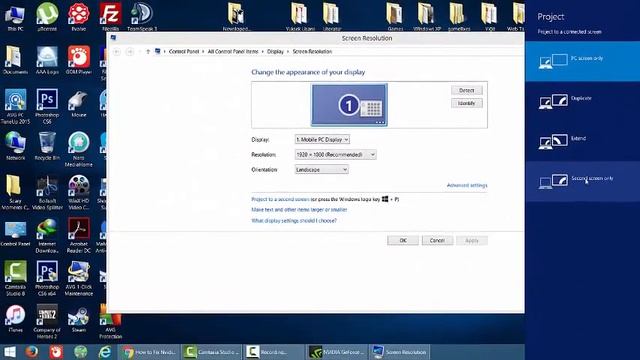Viewport: 640px width, 360px height.
Task: Open Acrobat Reader DC shortcut
Action: [x=78, y=236]
